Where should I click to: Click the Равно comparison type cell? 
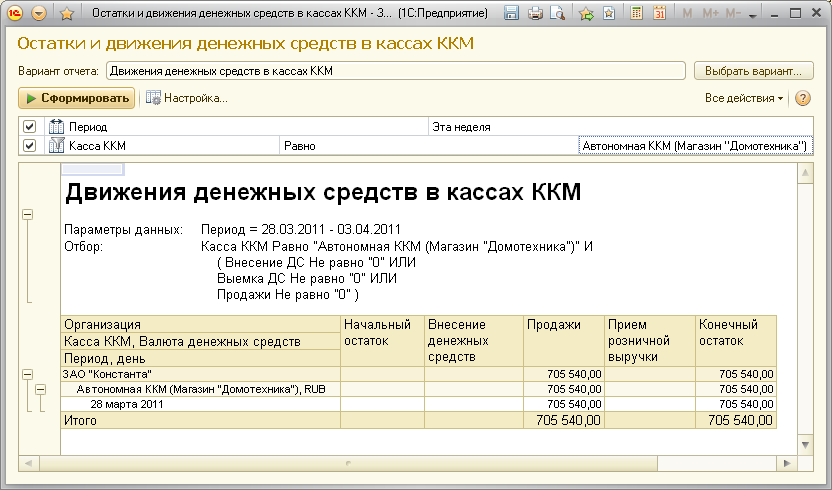(429, 145)
